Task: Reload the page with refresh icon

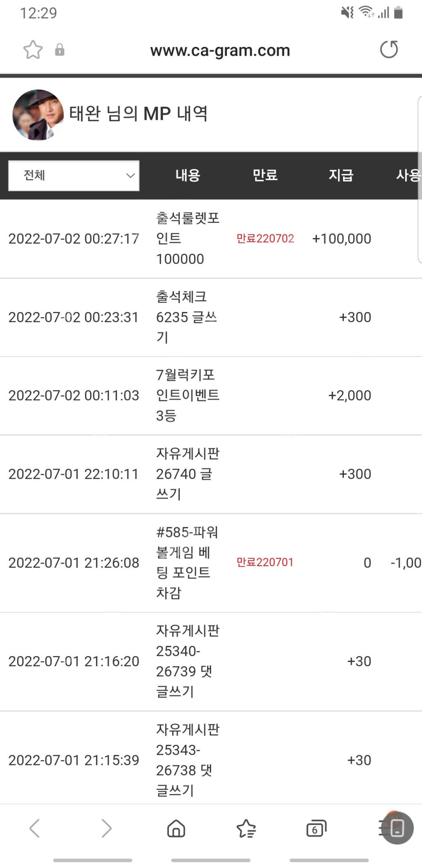Action: tap(389, 49)
